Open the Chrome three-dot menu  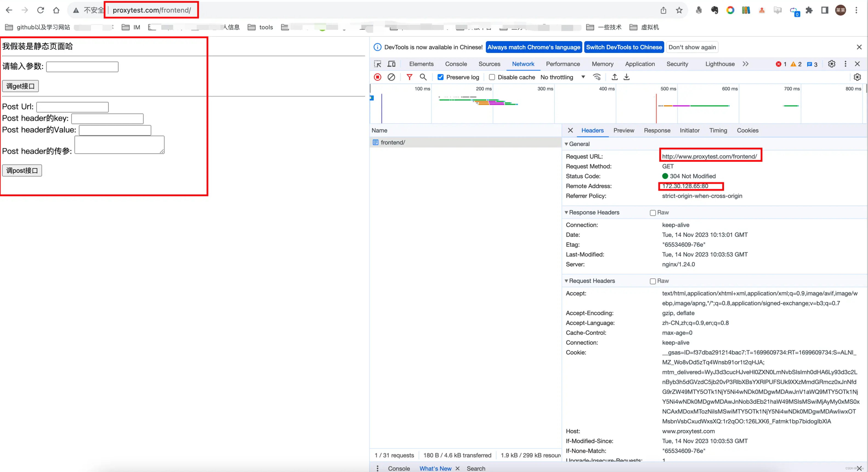pos(856,10)
